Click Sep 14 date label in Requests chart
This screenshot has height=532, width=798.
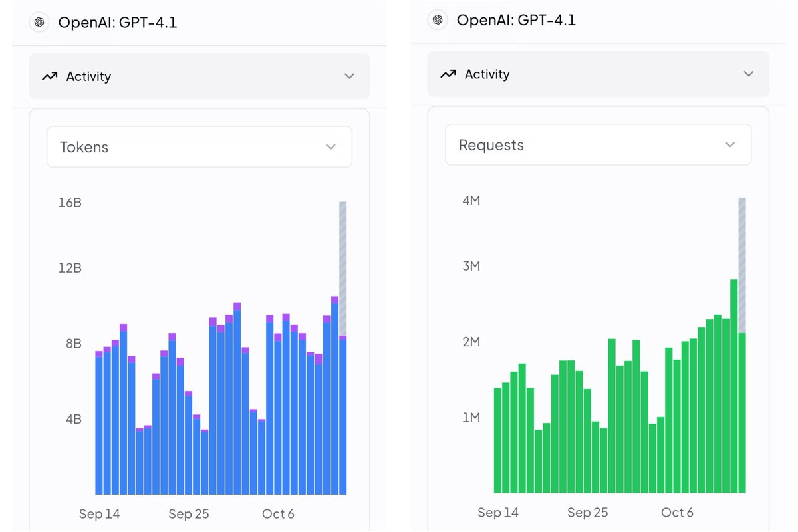click(x=498, y=513)
